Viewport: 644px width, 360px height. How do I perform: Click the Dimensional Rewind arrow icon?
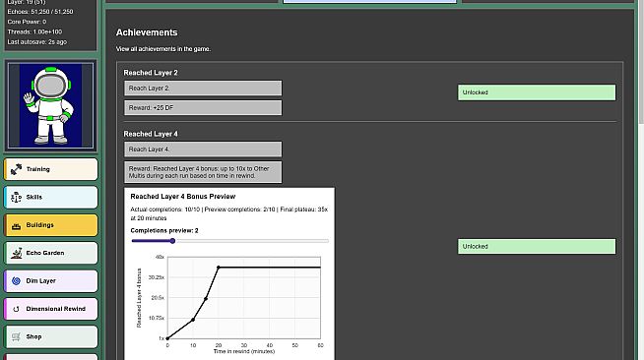click(x=16, y=309)
